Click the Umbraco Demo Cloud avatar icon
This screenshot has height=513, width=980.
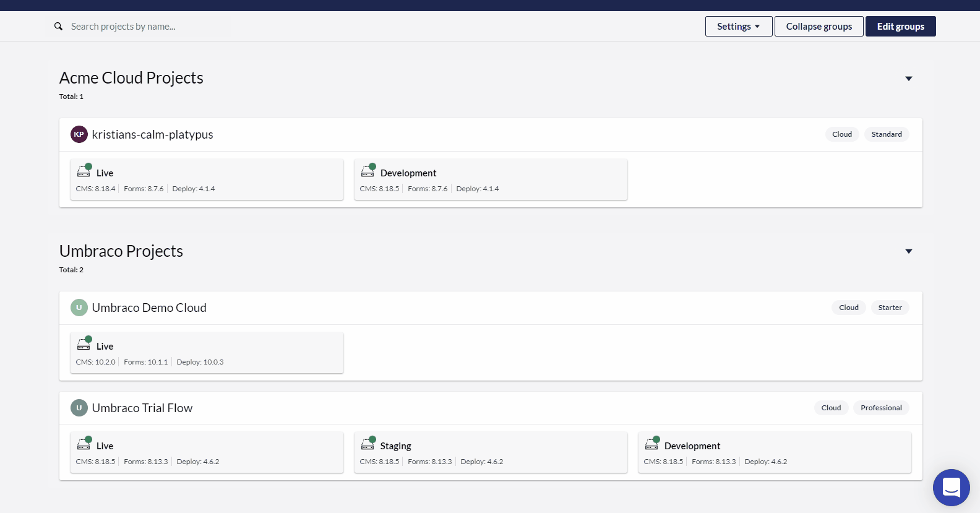[x=79, y=308]
